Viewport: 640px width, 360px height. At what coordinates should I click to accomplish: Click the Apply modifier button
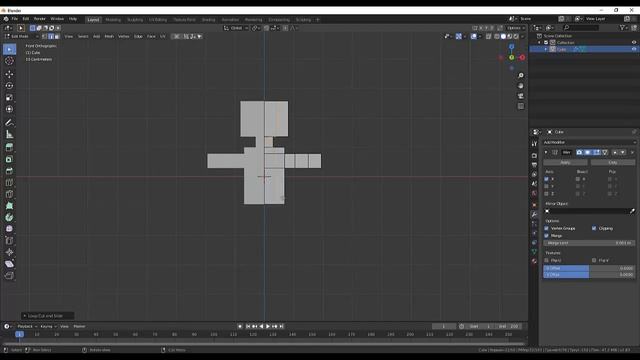click(x=565, y=162)
